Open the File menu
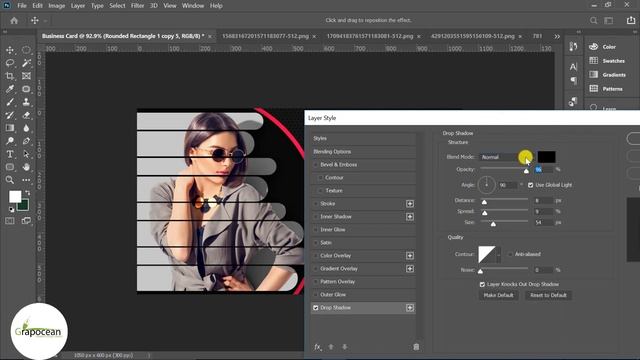 (22, 6)
